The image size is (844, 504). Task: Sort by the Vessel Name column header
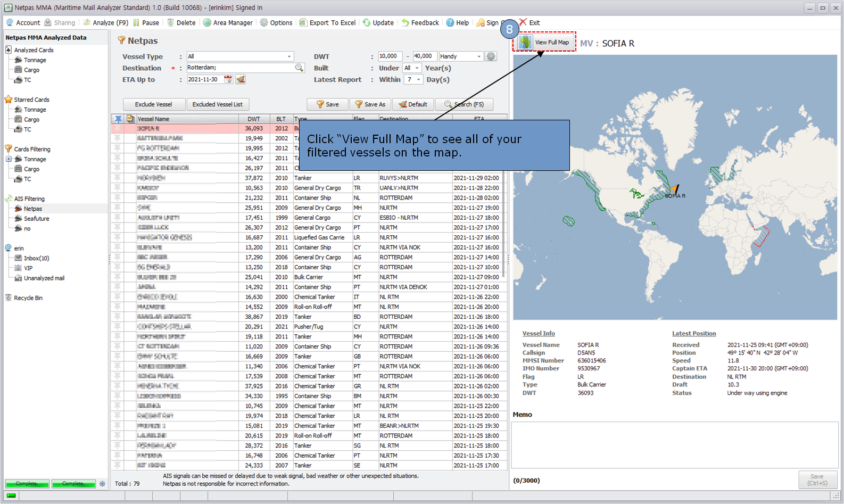pyautogui.click(x=187, y=119)
